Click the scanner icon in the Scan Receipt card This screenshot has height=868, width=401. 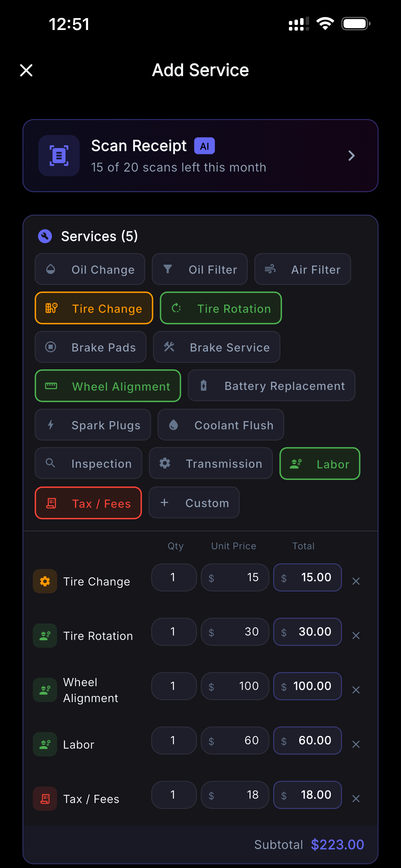59,155
